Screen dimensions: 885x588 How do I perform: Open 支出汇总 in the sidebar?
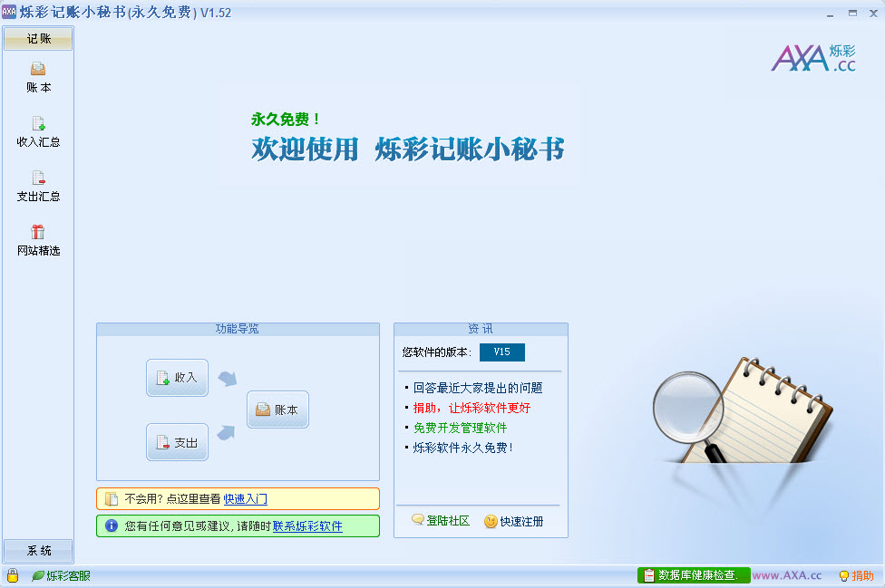(38, 187)
